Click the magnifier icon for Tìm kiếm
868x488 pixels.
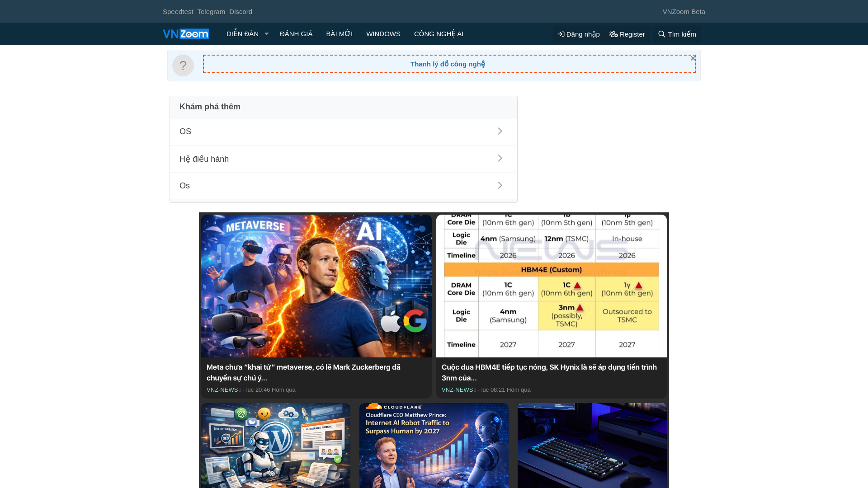[662, 34]
